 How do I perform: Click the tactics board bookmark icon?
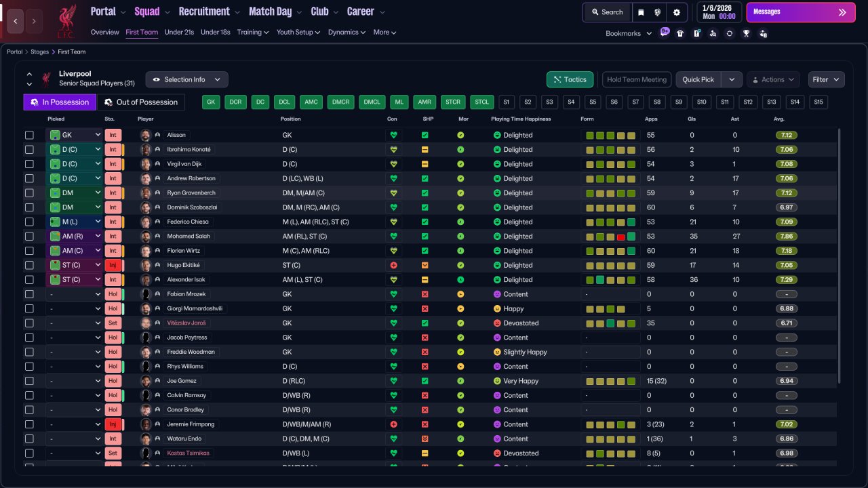pyautogui.click(x=696, y=33)
